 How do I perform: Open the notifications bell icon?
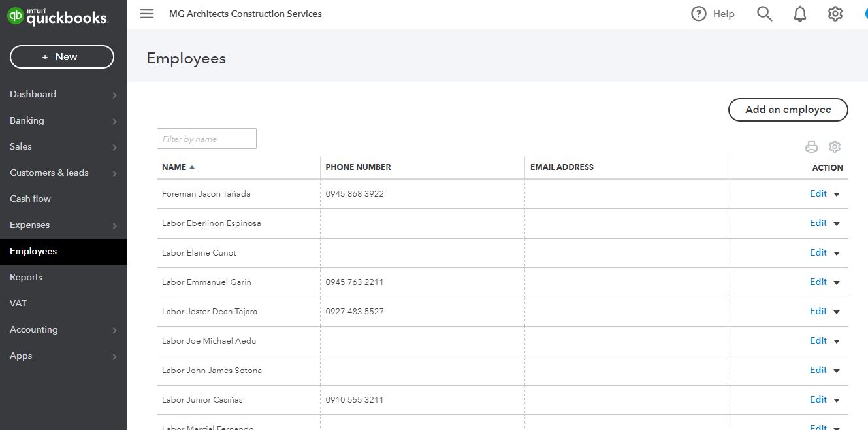click(800, 14)
